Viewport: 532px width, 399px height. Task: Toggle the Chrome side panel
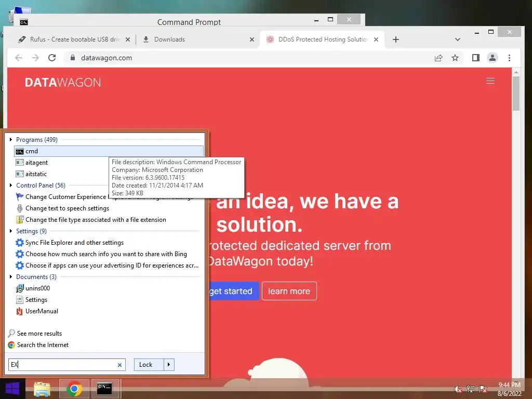click(476, 58)
